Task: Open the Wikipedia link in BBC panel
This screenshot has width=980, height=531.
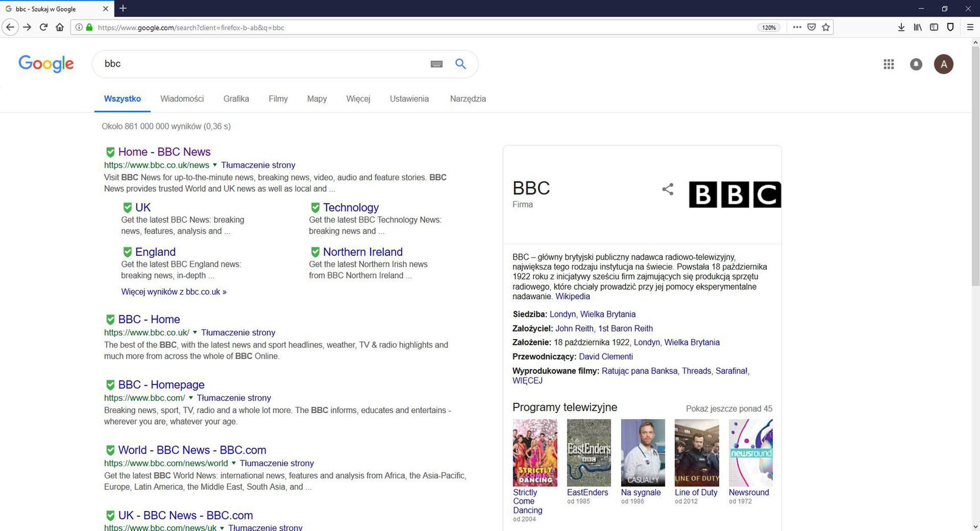Action: 573,296
